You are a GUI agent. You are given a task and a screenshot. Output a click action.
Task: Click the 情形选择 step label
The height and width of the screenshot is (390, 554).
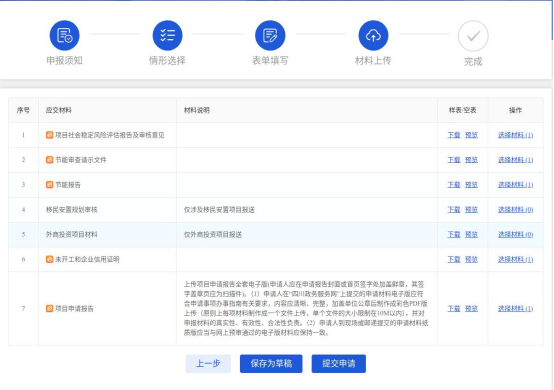click(x=167, y=60)
